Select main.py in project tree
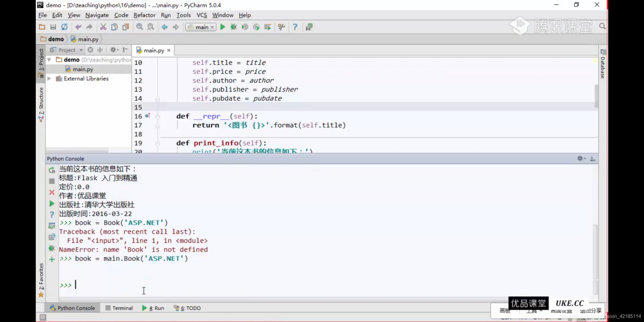This screenshot has width=644, height=322. pos(83,69)
